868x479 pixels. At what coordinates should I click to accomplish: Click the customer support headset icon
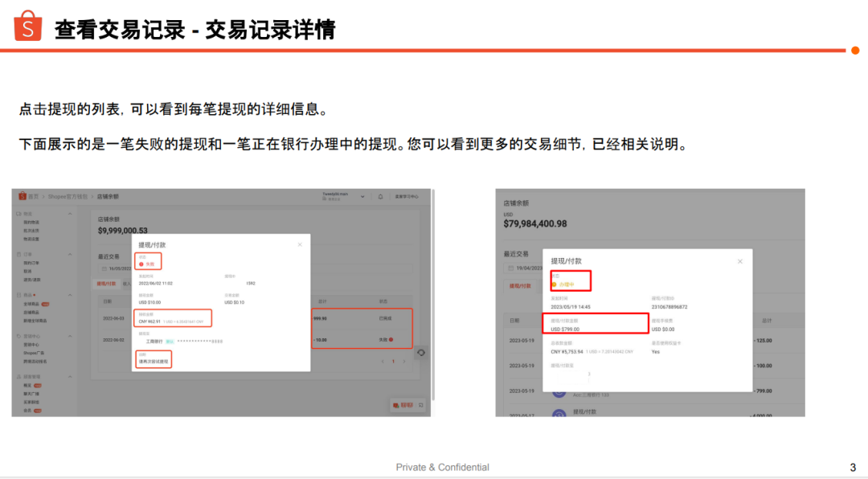pyautogui.click(x=421, y=353)
